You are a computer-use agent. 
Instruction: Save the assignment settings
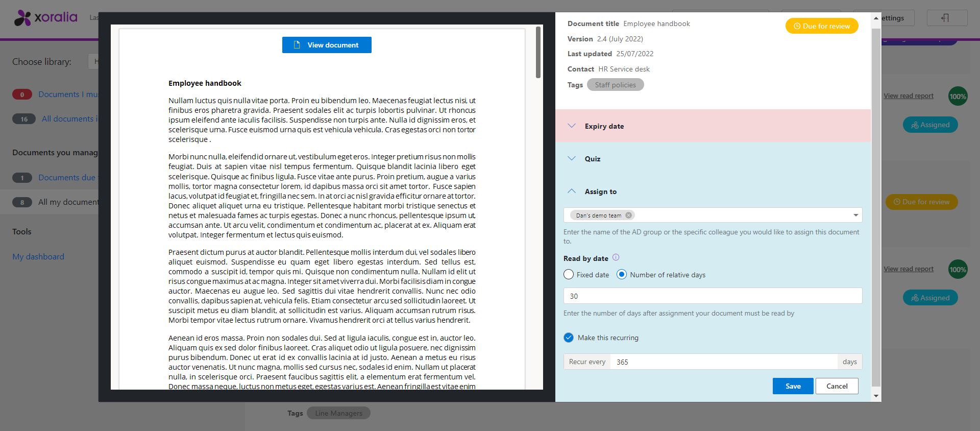point(793,386)
